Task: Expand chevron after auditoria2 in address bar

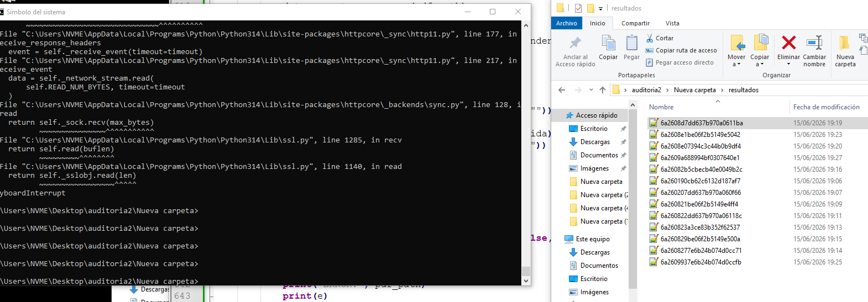Action: click(x=667, y=90)
